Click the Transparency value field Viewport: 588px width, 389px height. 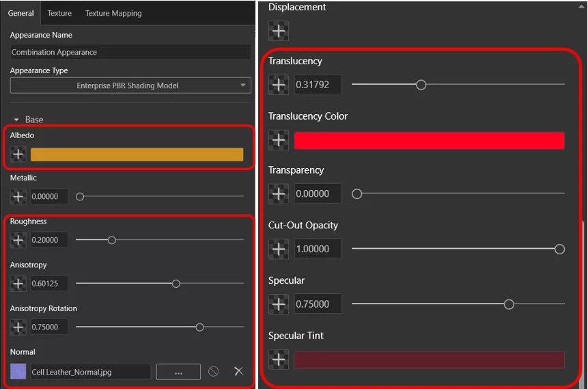318,194
